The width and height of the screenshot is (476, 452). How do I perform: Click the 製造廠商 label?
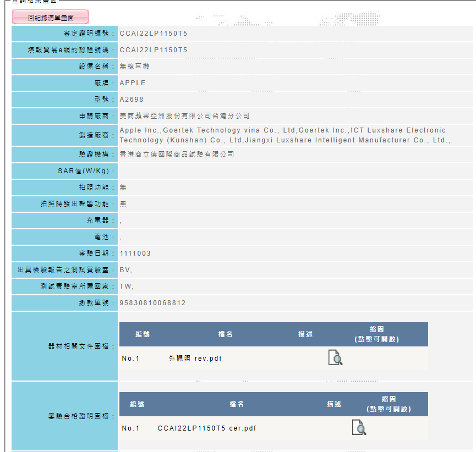(x=96, y=135)
